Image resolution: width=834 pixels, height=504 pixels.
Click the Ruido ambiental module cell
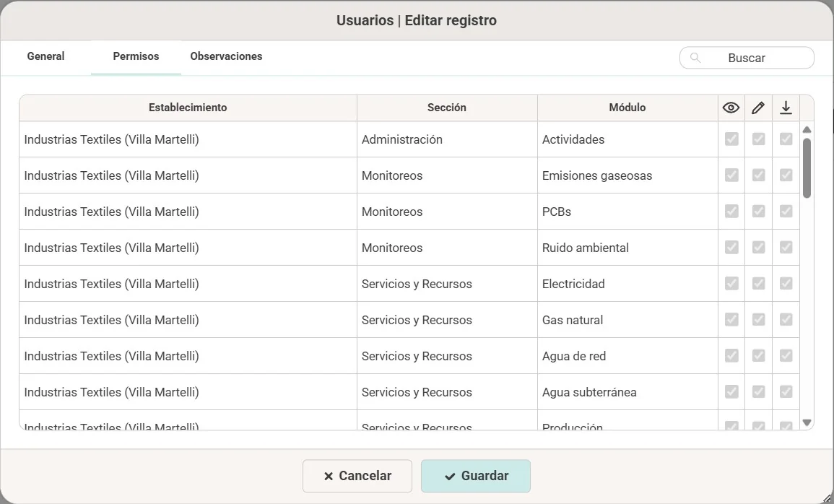tap(627, 248)
